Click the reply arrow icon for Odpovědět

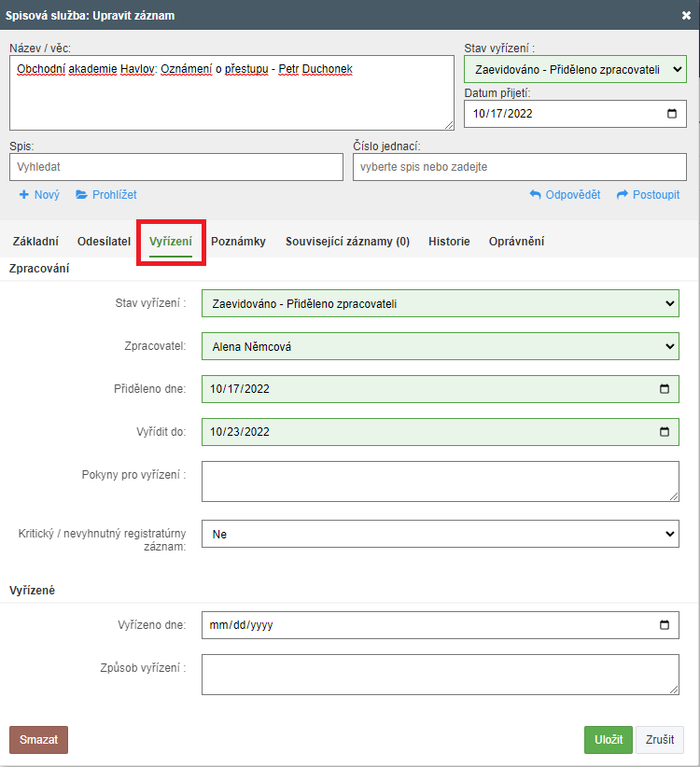[x=535, y=195]
